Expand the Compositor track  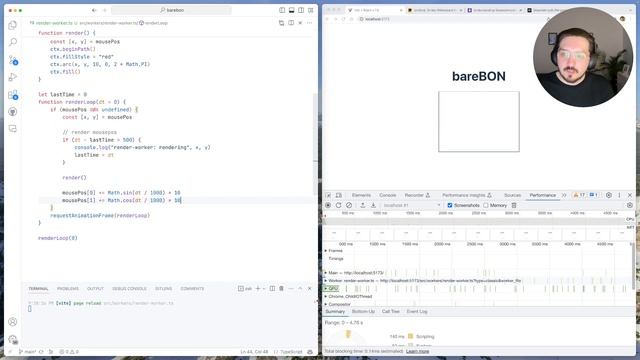pyautogui.click(x=326, y=304)
